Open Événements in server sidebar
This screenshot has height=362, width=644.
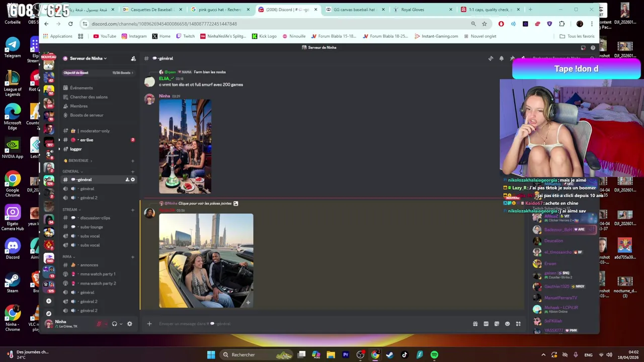(x=81, y=88)
